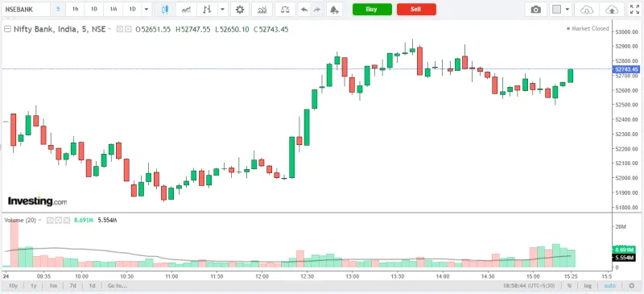644x294 pixels.
Task: Toggle the log scale button
Action: click(588, 285)
